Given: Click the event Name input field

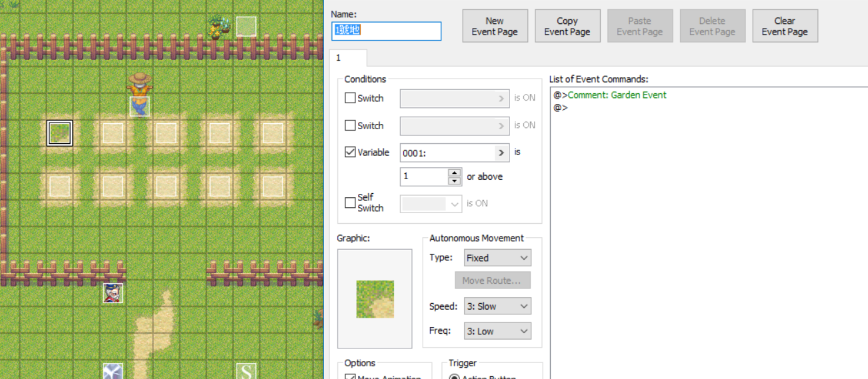Looking at the screenshot, I should [386, 31].
